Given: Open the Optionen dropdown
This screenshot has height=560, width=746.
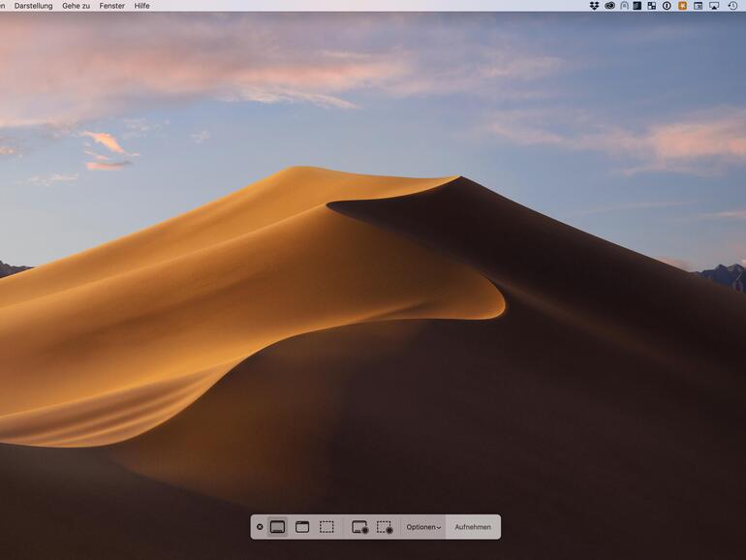Looking at the screenshot, I should [x=423, y=527].
